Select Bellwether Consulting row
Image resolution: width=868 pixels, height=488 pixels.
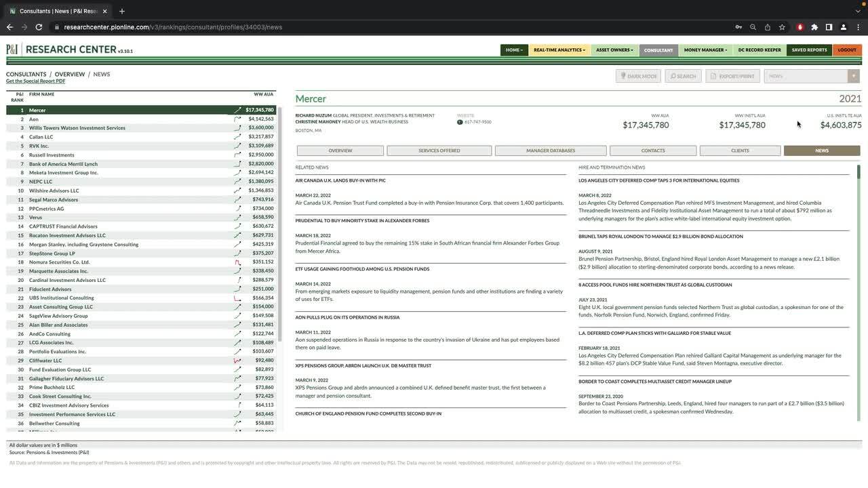[140, 424]
